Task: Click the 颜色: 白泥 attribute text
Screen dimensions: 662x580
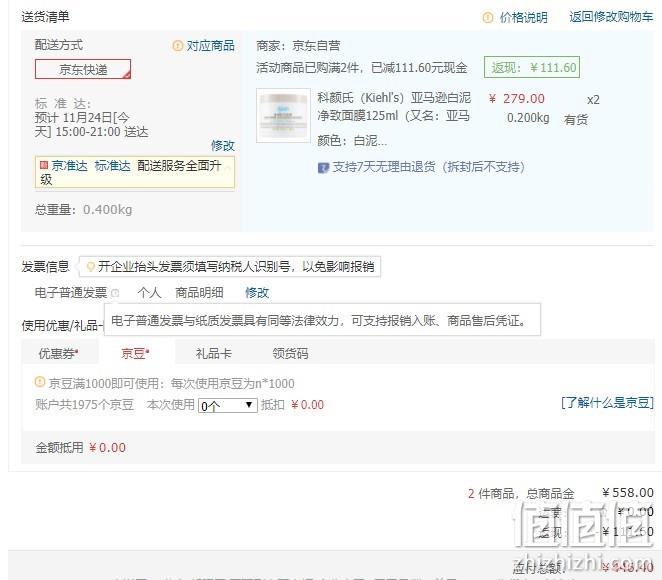Action: (x=352, y=141)
